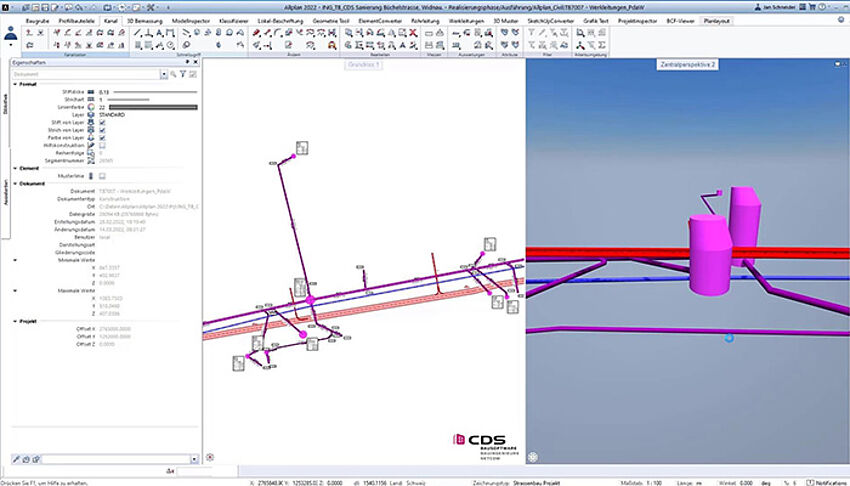Viewport: 850px width, 486px height.
Task: Click the view navigation wheel in Zentralperspektive
Action: (x=534, y=457)
